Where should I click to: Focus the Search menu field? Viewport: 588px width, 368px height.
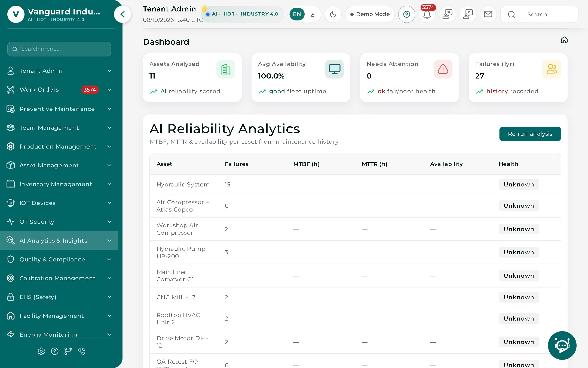[59, 49]
